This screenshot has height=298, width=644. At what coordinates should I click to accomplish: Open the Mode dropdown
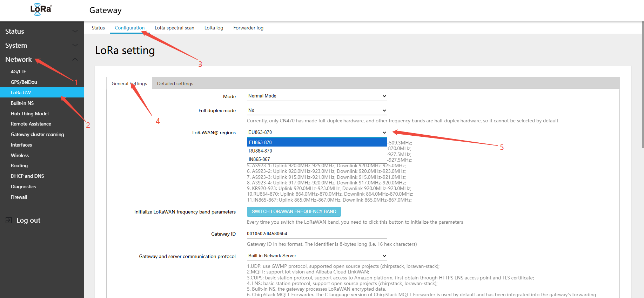pyautogui.click(x=317, y=96)
